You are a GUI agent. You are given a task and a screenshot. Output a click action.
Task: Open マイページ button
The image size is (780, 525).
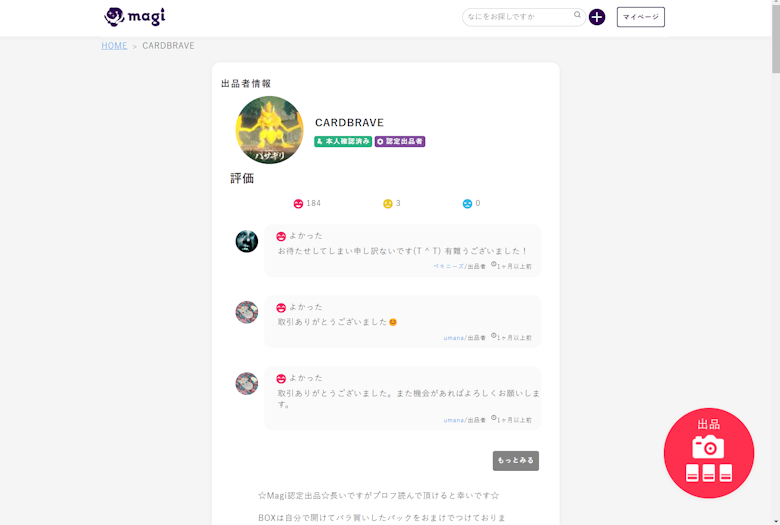(x=641, y=17)
